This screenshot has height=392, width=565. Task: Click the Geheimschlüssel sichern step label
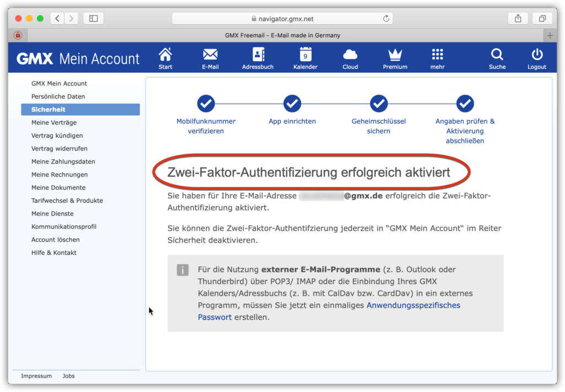point(379,126)
